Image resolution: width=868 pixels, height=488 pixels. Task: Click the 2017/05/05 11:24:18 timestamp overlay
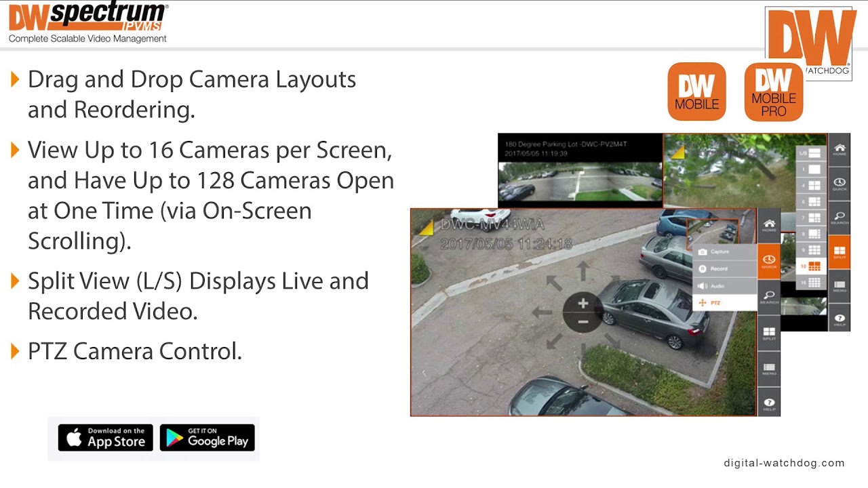(506, 243)
